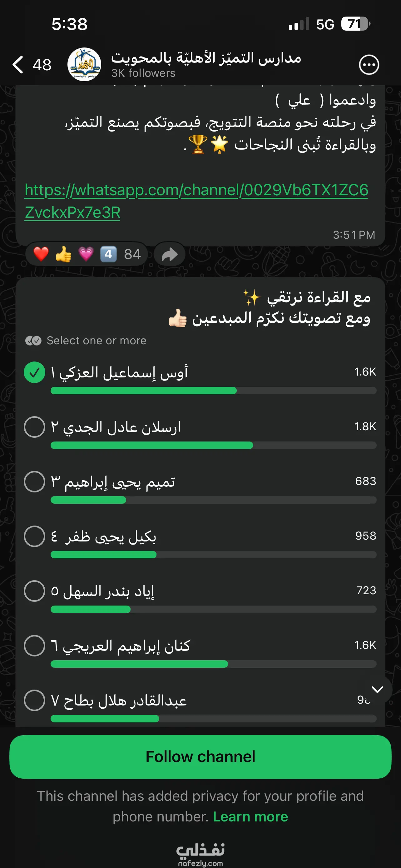The image size is (401, 868).
Task: Select poll option تميم يحيى إبراهيم
Action: click(34, 481)
